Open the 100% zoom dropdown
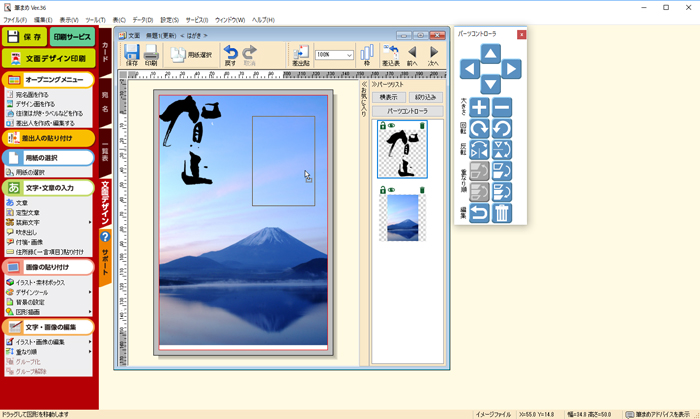700x419 pixels. coord(348,56)
